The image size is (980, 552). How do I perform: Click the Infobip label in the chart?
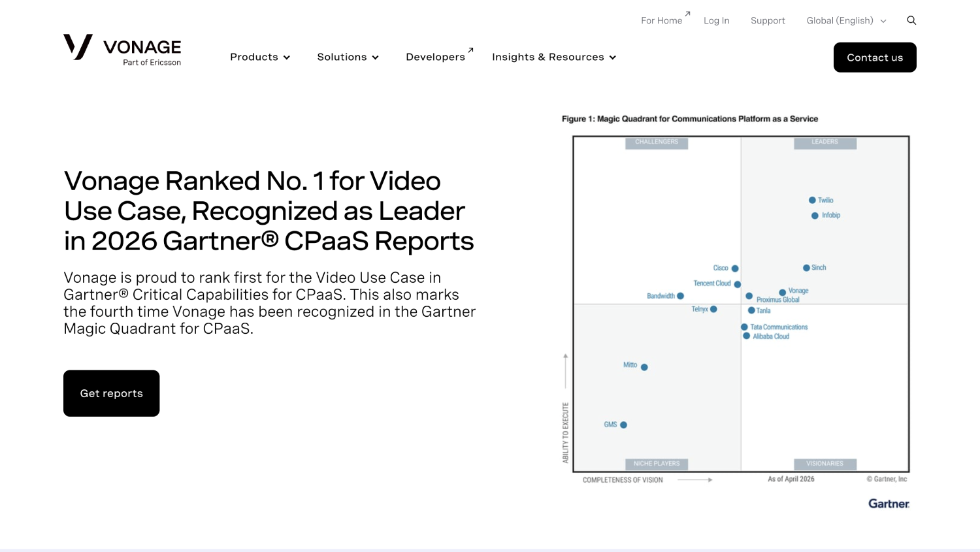click(831, 216)
